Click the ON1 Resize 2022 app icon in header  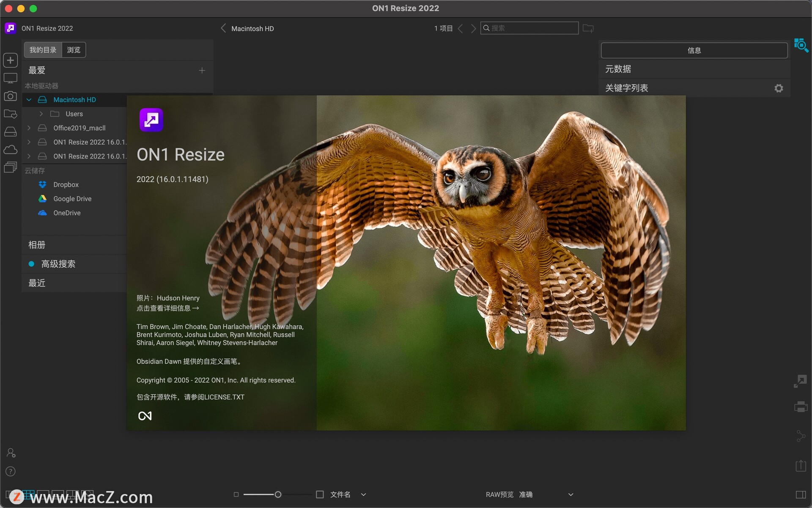(x=10, y=28)
